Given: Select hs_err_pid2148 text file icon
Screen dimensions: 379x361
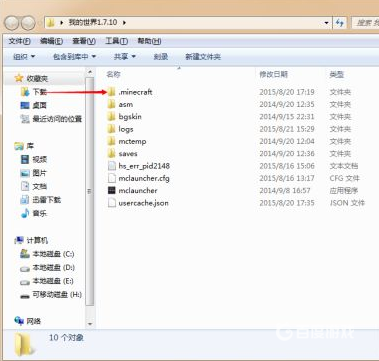Looking at the screenshot, I should (112, 166).
